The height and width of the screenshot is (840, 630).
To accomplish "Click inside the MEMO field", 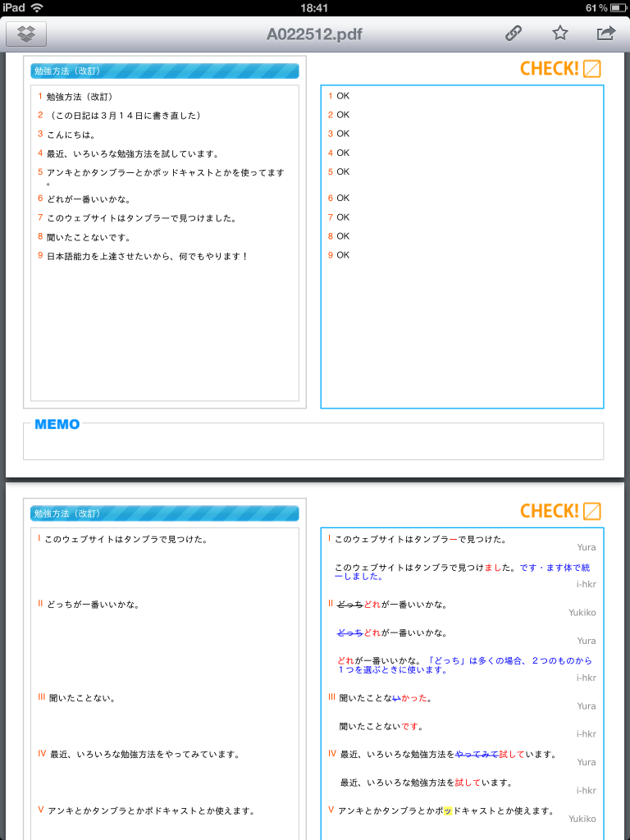I will 313,443.
